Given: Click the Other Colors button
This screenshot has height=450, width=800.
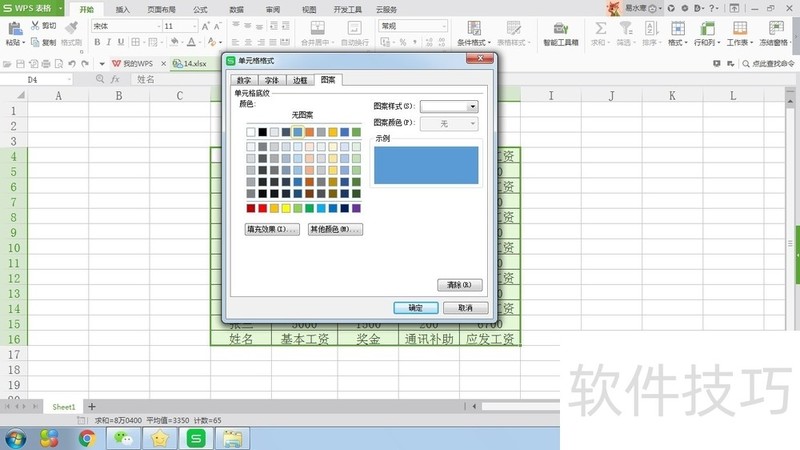Looking at the screenshot, I should coord(335,230).
